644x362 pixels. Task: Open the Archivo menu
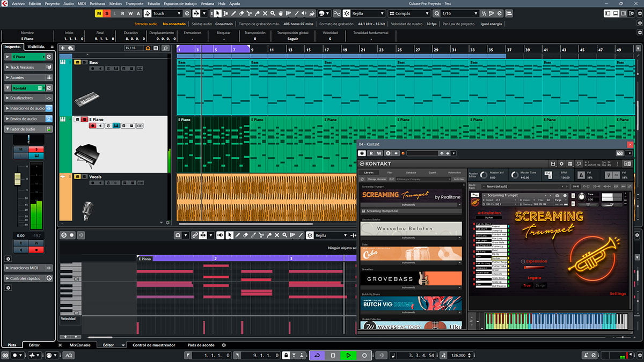click(18, 3)
